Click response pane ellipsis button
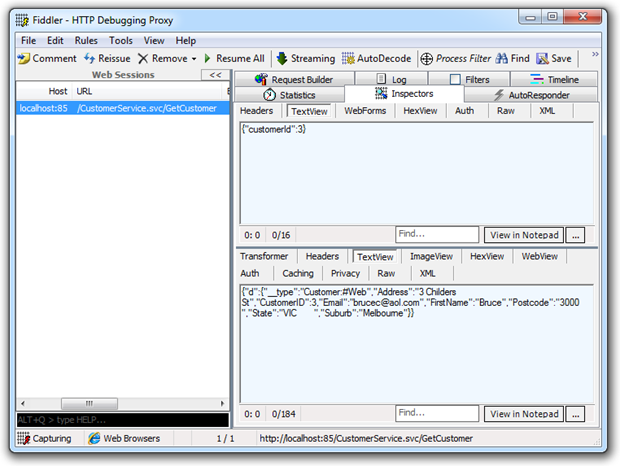The image size is (620, 466). (x=575, y=414)
